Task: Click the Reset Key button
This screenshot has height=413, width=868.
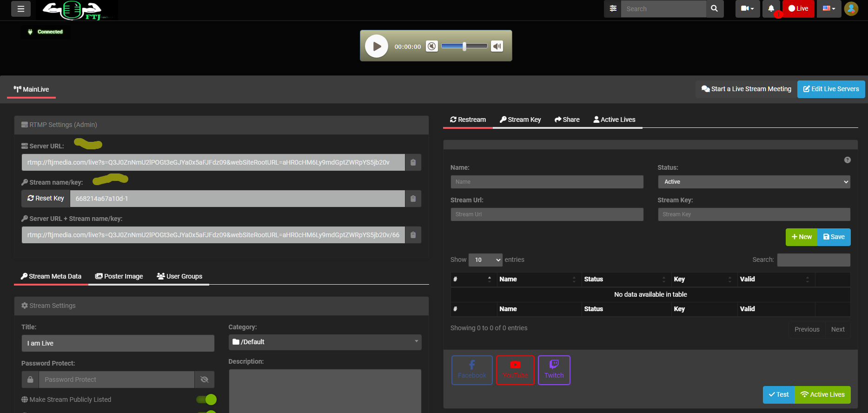Action: 46,199
